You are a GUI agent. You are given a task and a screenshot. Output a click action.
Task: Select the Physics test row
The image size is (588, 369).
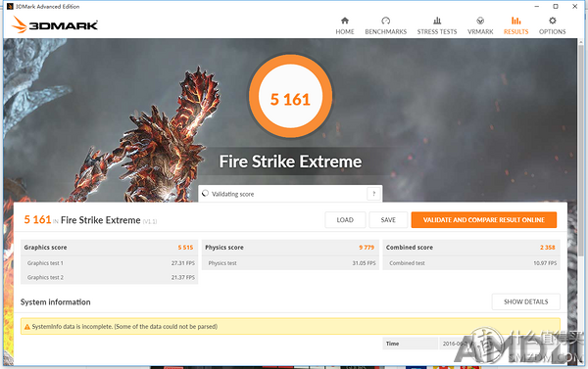pyautogui.click(x=290, y=263)
